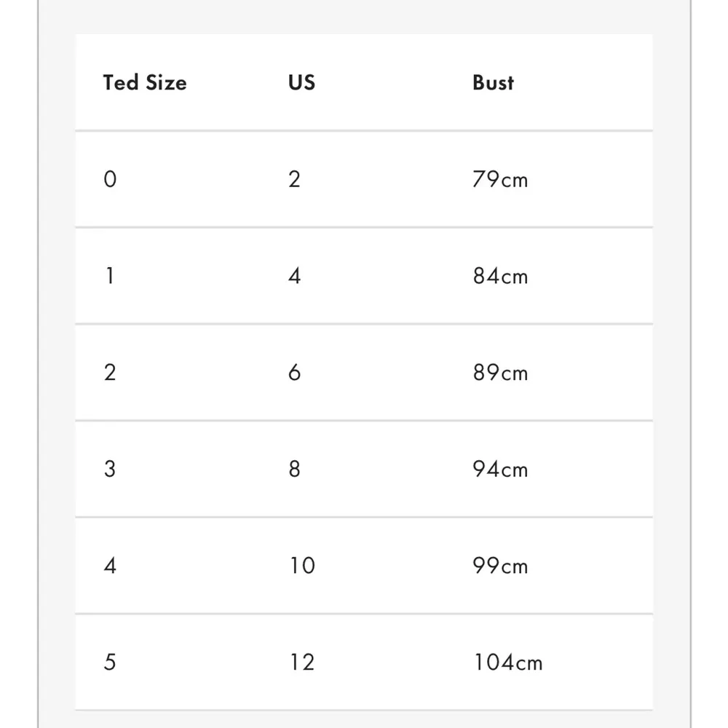
Task: Select the 84cm bust measurement
Action: 499,276
